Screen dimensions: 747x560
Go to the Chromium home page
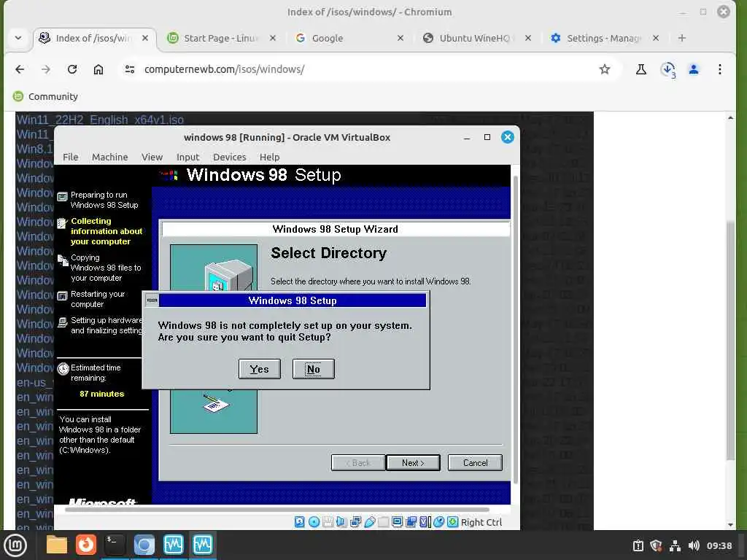pos(98,69)
